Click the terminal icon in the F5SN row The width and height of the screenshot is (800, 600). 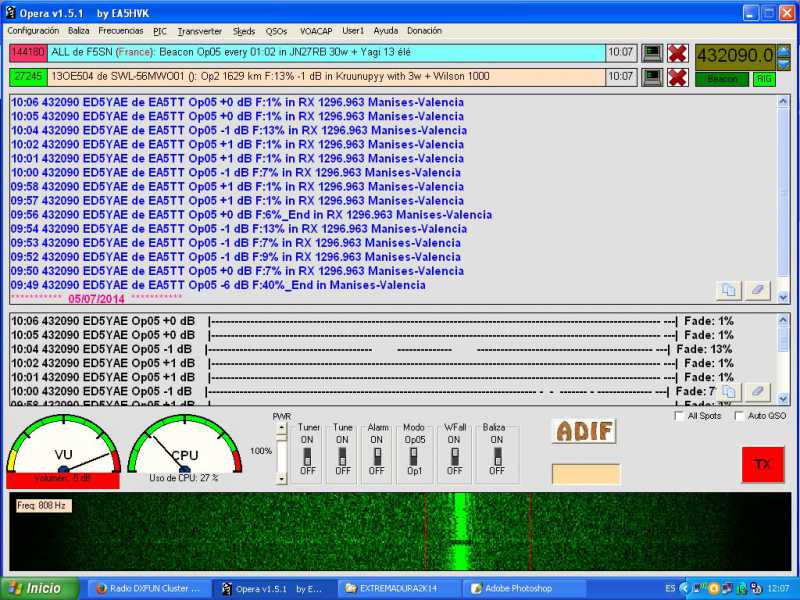pos(652,53)
